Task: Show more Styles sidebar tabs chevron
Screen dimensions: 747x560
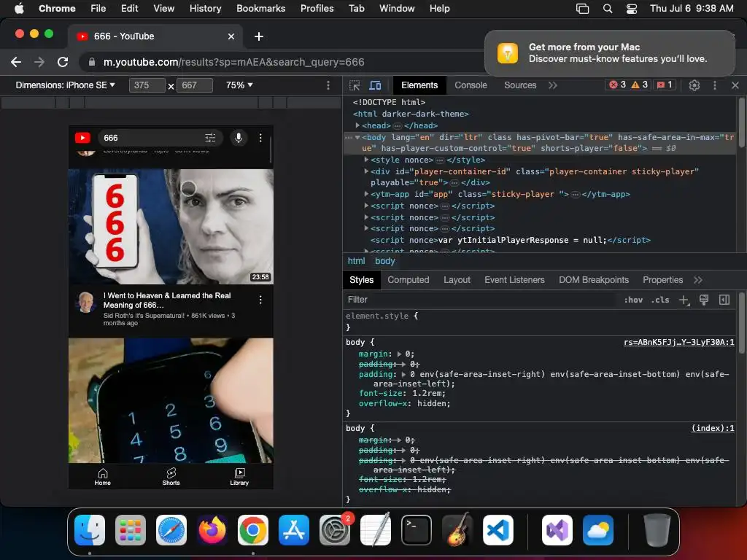Action: pyautogui.click(x=698, y=280)
